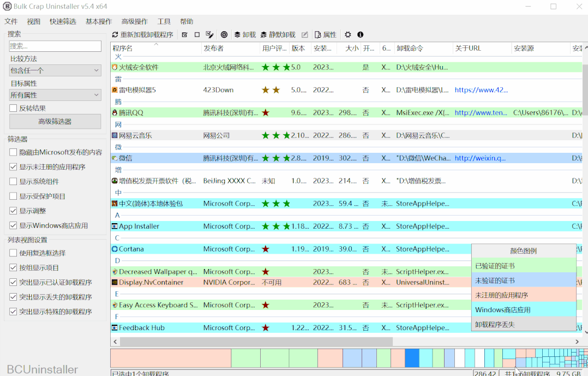
Task: Collapse the group header letter D
Action: click(x=117, y=260)
